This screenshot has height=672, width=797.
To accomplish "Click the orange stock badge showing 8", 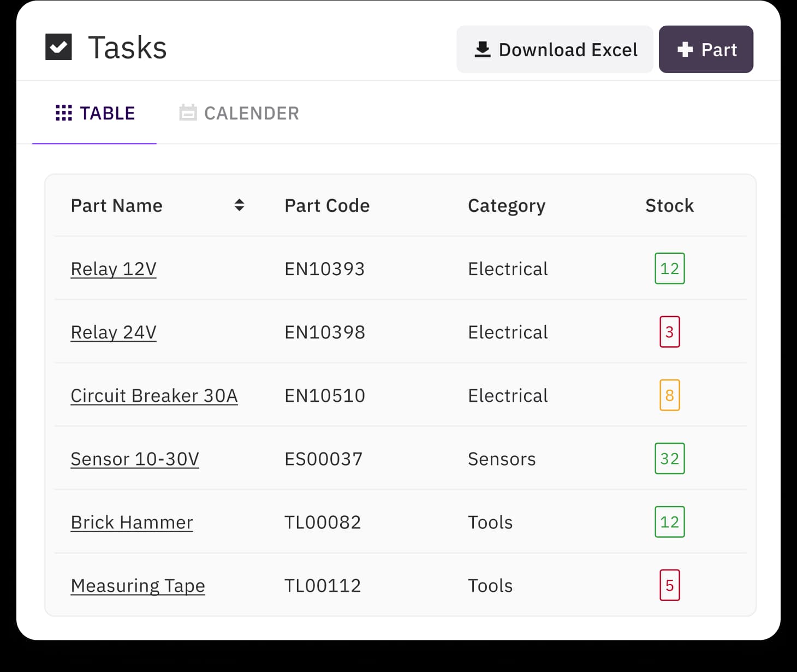I will (669, 395).
